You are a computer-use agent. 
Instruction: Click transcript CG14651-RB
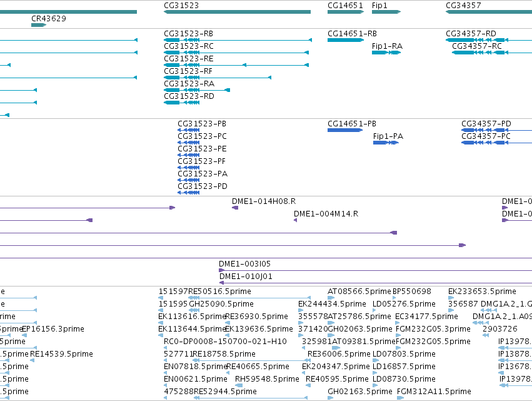pos(352,34)
